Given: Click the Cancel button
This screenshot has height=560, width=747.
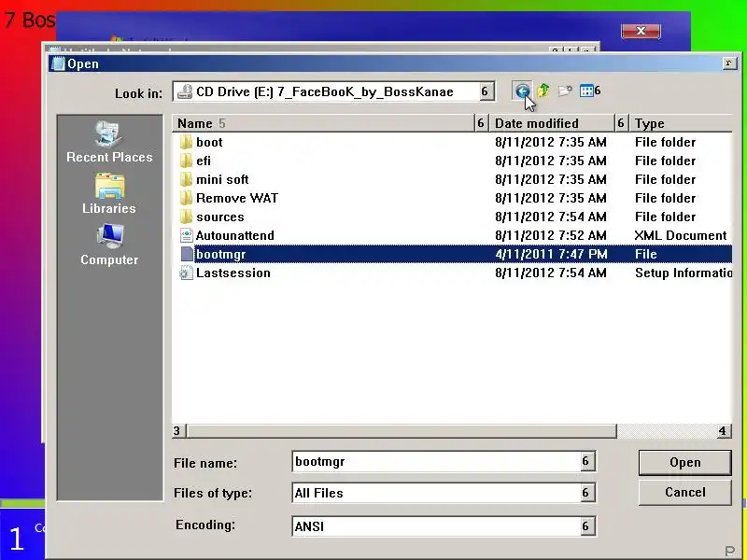Looking at the screenshot, I should click(684, 492).
